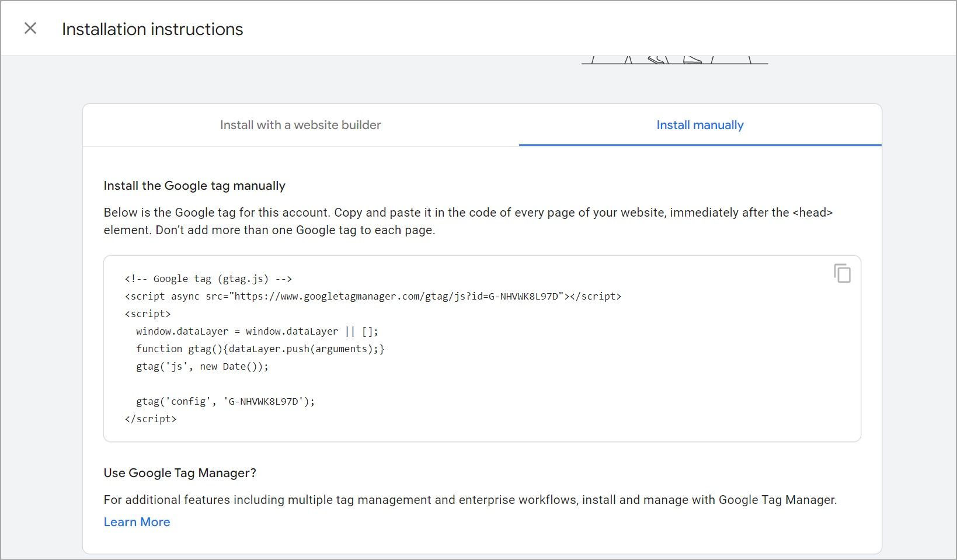Image resolution: width=957 pixels, height=560 pixels.
Task: Select the Install manually tab
Action: point(700,125)
